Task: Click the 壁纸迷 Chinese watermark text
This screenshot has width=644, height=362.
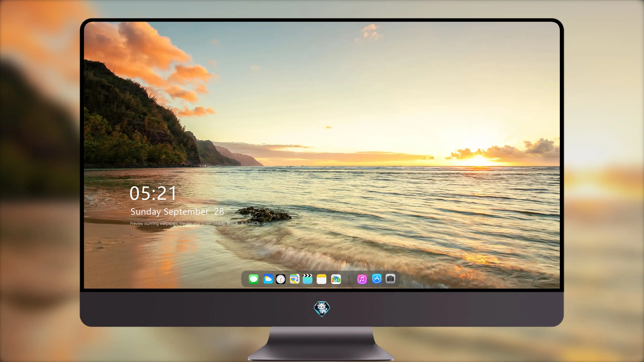Action: (232, 223)
